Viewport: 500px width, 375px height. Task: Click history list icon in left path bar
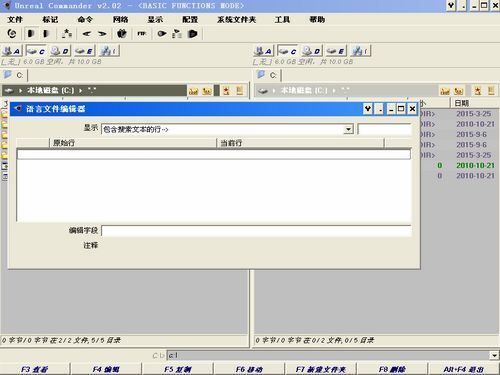[x=240, y=91]
